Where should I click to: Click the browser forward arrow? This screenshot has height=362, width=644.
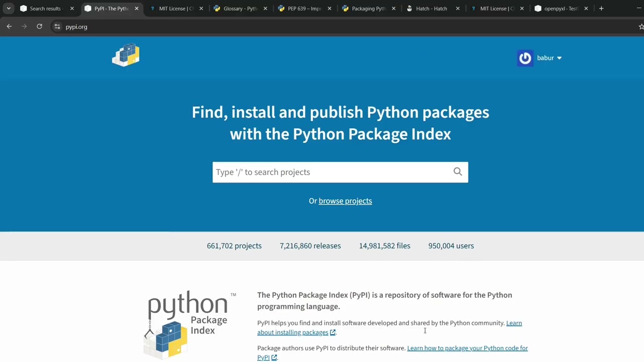pyautogui.click(x=24, y=27)
